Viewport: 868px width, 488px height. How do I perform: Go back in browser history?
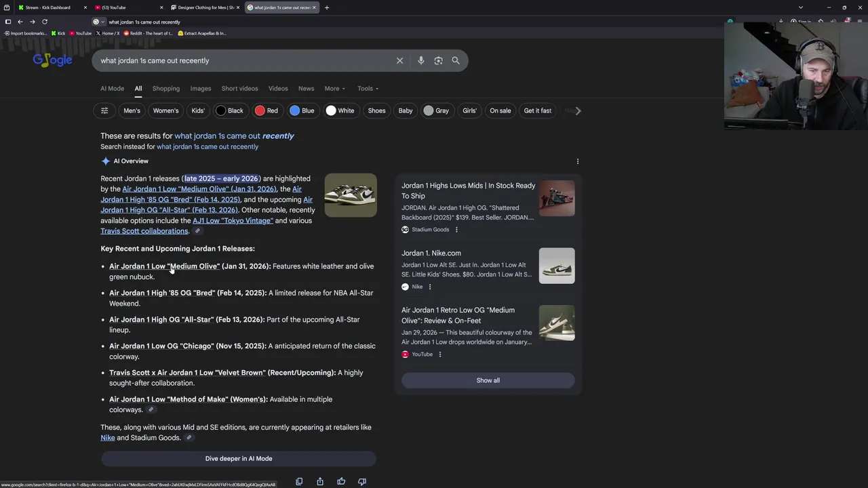(20, 22)
